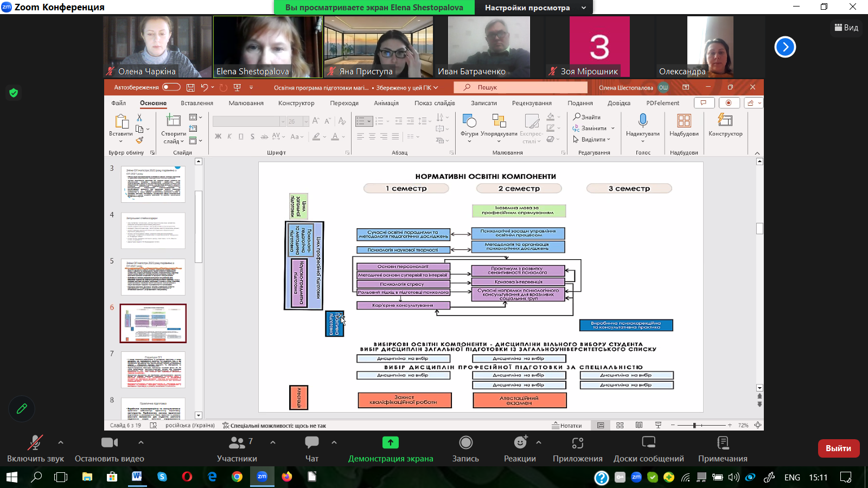Image resolution: width=868 pixels, height=488 pixels.
Task: Open the Zoom Чат panel
Action: (312, 449)
